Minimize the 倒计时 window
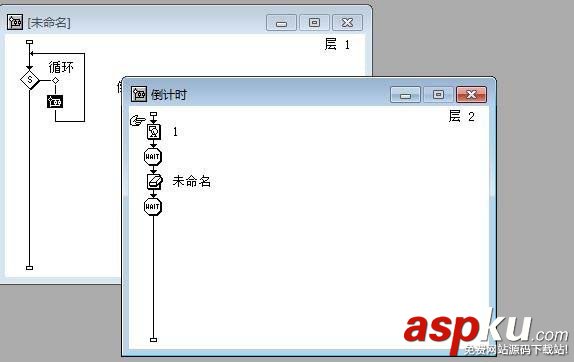This screenshot has height=362, width=574. pos(405,95)
